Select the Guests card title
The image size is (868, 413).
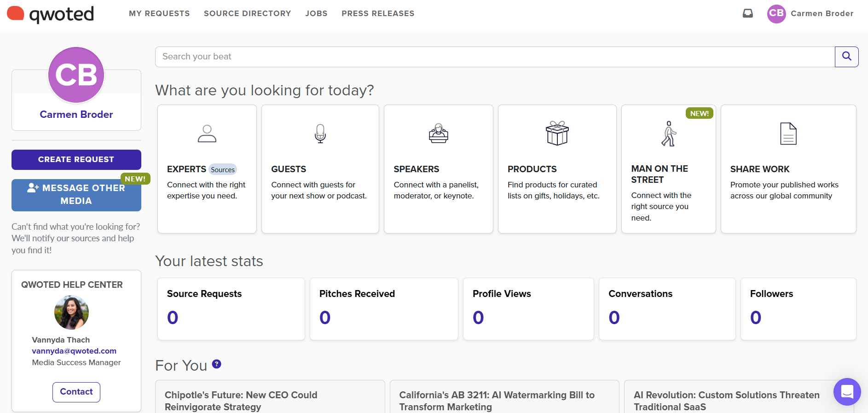click(x=289, y=169)
